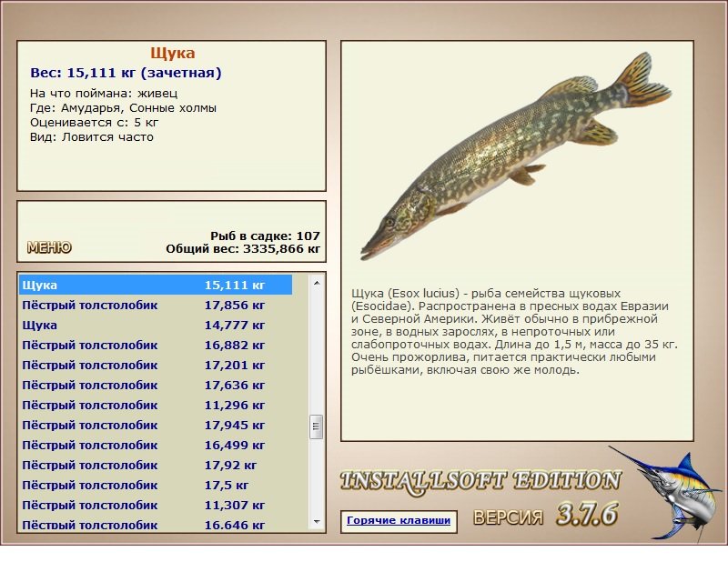Click the Installsoft Edition logo text

pyautogui.click(x=480, y=482)
